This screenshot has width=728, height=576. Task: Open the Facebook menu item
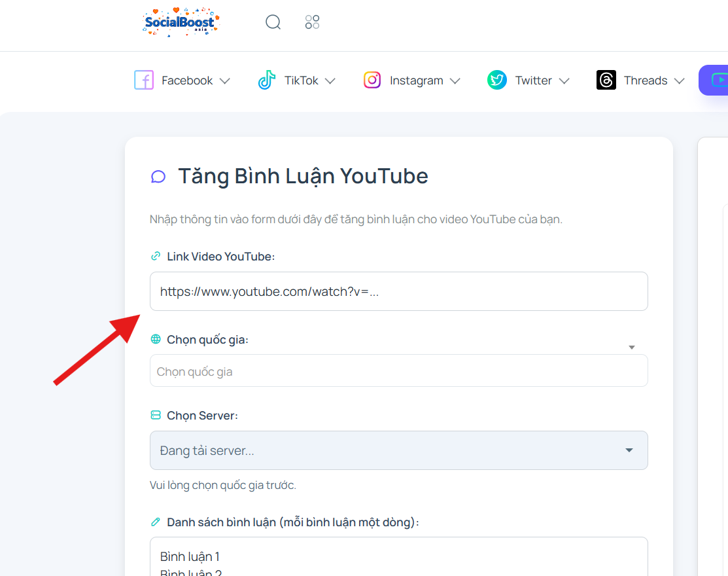(x=182, y=81)
